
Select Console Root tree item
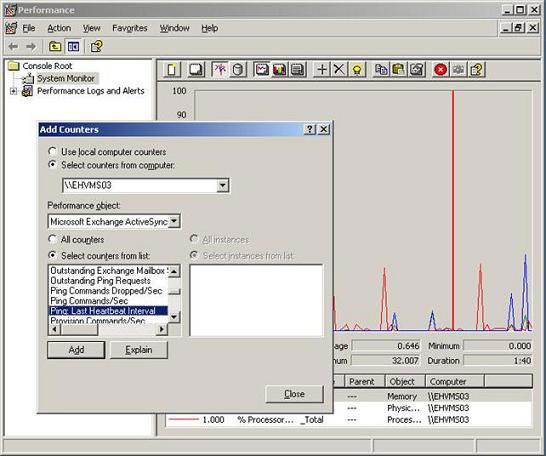(x=47, y=66)
